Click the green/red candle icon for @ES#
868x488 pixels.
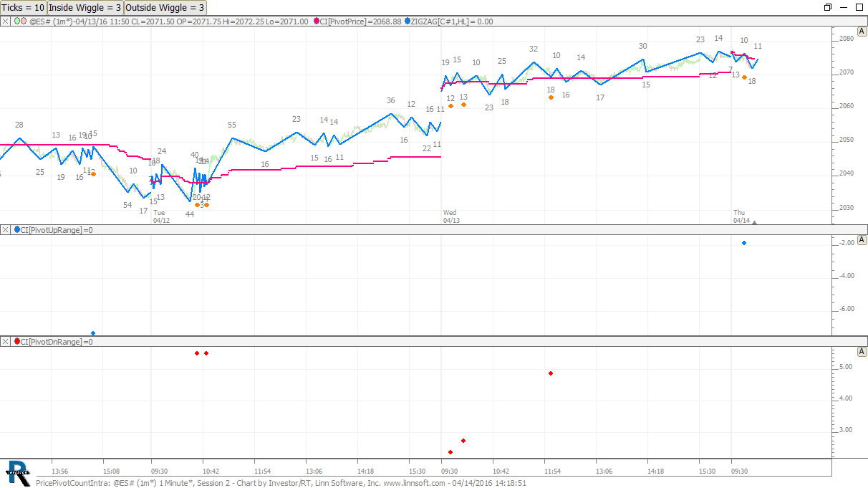[x=21, y=21]
